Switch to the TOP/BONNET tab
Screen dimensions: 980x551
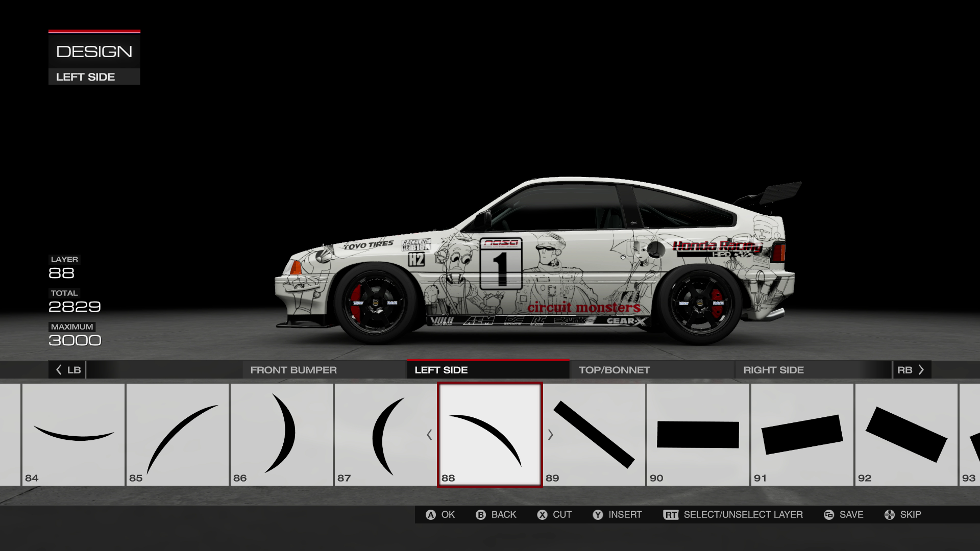coord(614,370)
